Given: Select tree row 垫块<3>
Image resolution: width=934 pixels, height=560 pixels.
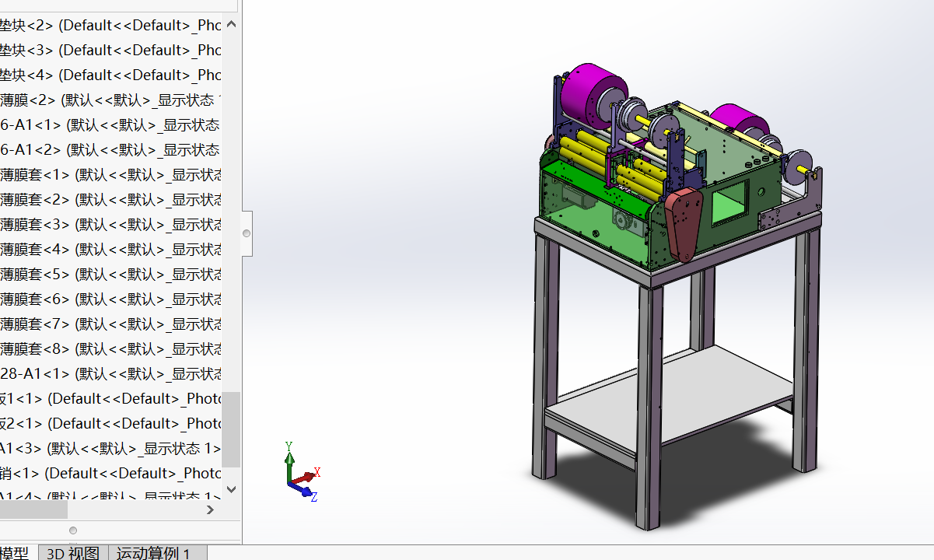Looking at the screenshot, I should click(110, 50).
